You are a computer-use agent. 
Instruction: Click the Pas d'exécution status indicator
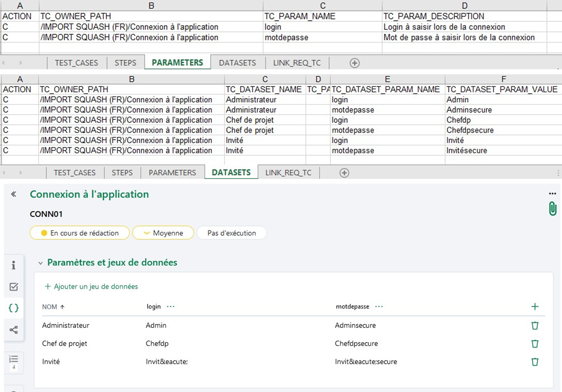click(x=231, y=233)
